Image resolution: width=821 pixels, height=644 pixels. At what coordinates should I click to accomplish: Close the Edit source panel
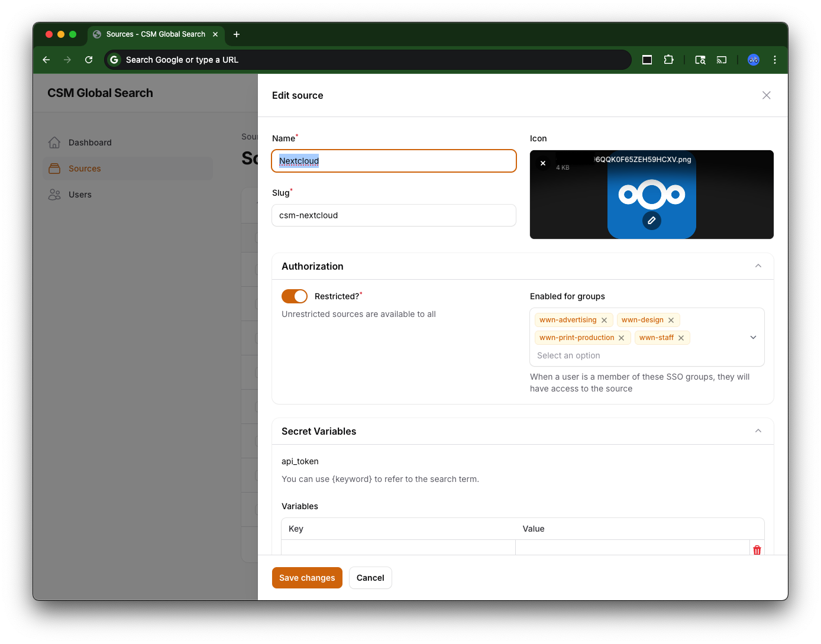point(766,95)
